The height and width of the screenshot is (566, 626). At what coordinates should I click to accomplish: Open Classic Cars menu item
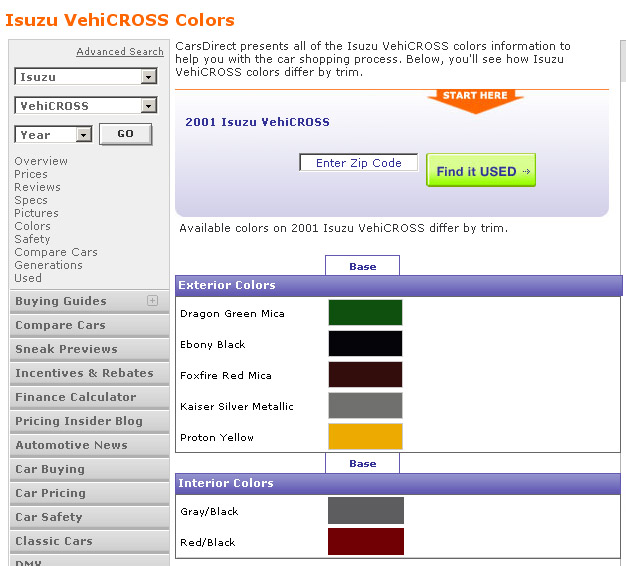[x=89, y=541]
